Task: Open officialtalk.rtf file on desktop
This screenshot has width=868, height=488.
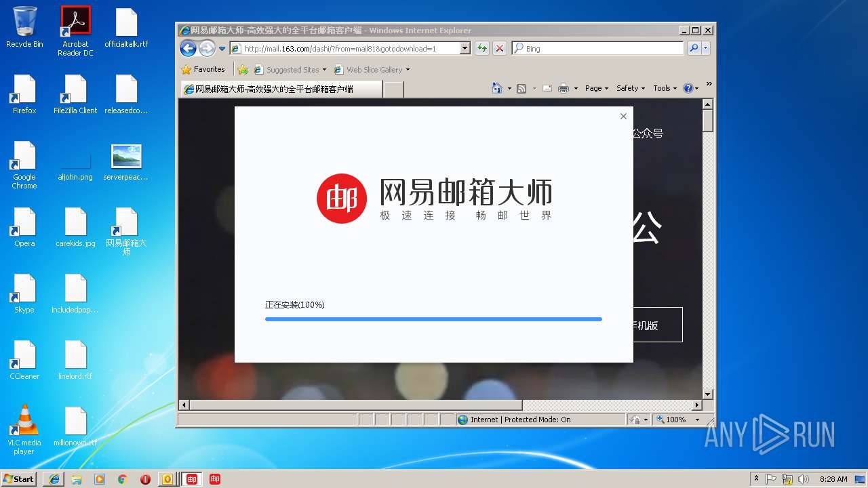Action: click(126, 27)
